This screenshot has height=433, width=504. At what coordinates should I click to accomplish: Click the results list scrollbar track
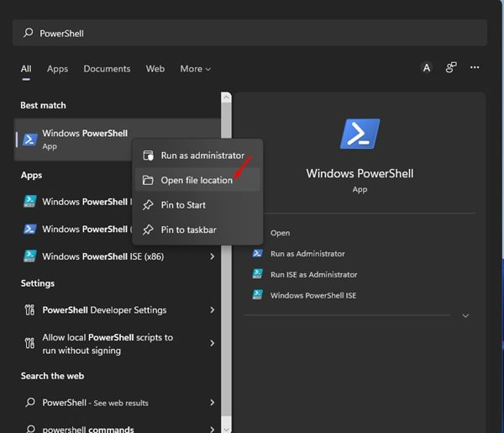226,331
